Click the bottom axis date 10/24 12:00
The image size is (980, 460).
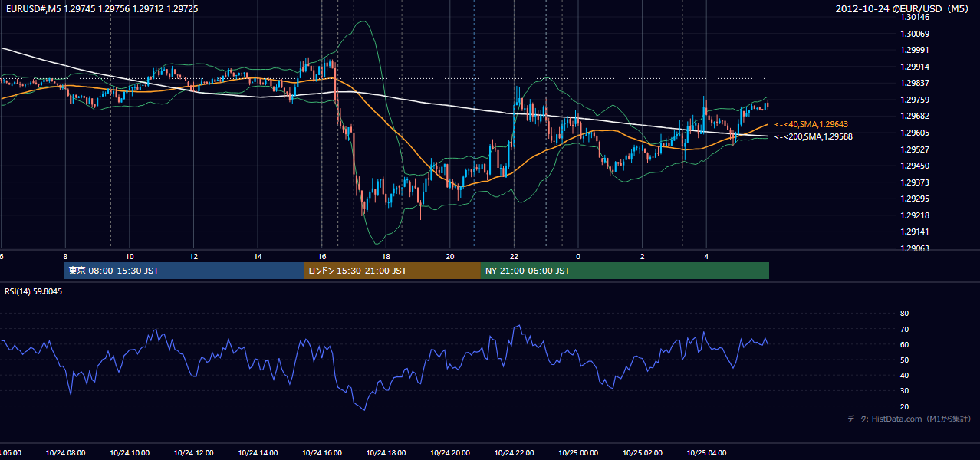194,452
